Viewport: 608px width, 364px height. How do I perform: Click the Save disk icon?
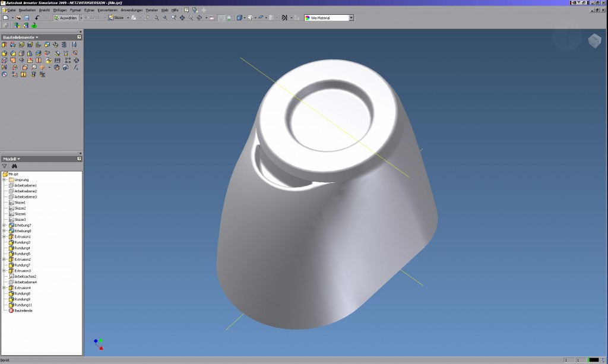click(27, 18)
